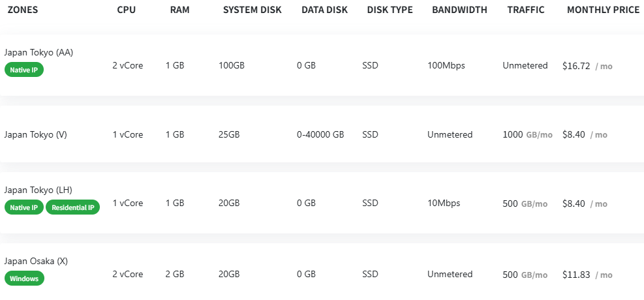This screenshot has width=644, height=300.
Task: Click the BANDWIDTH column header
Action: point(459,10)
